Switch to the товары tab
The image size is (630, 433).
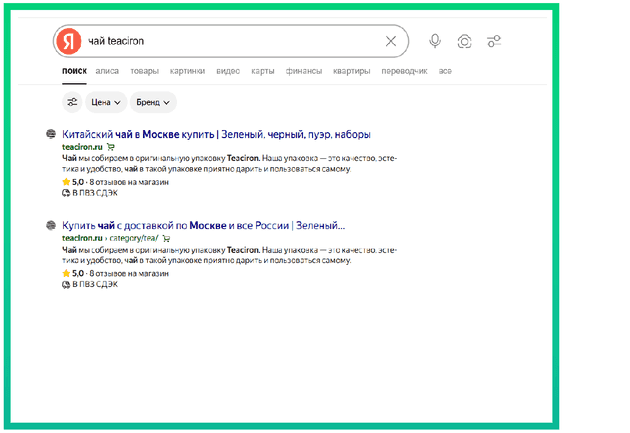(144, 71)
